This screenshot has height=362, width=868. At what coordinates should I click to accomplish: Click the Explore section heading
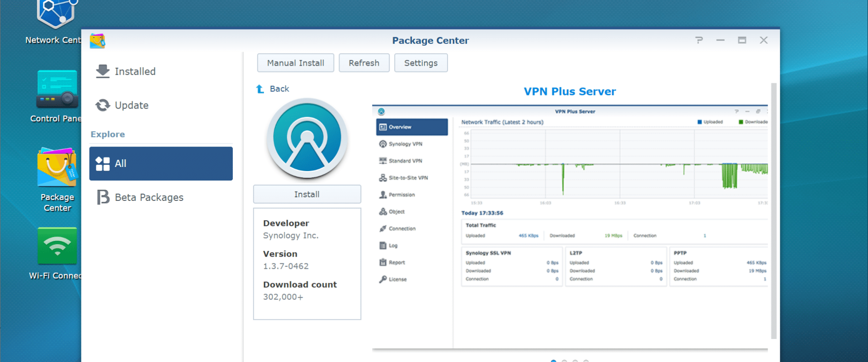(108, 134)
